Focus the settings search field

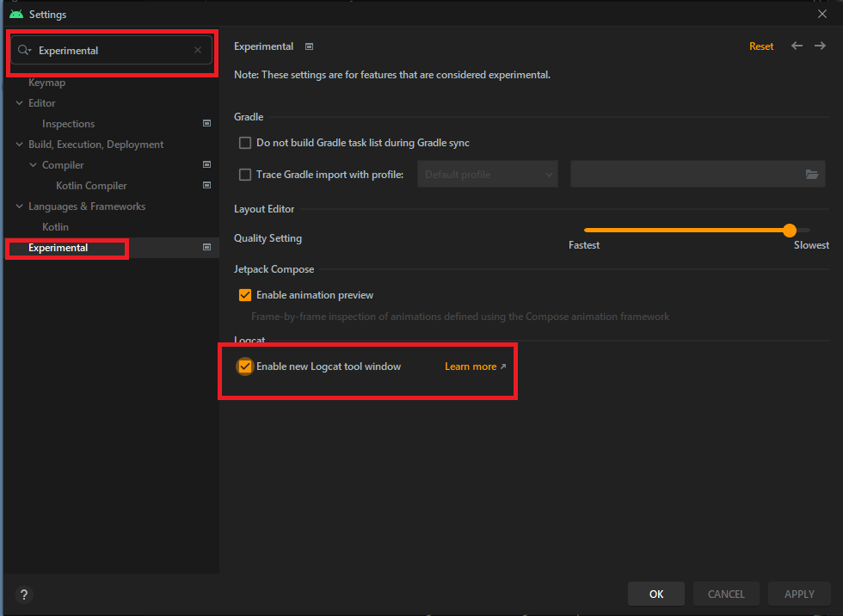tap(111, 50)
